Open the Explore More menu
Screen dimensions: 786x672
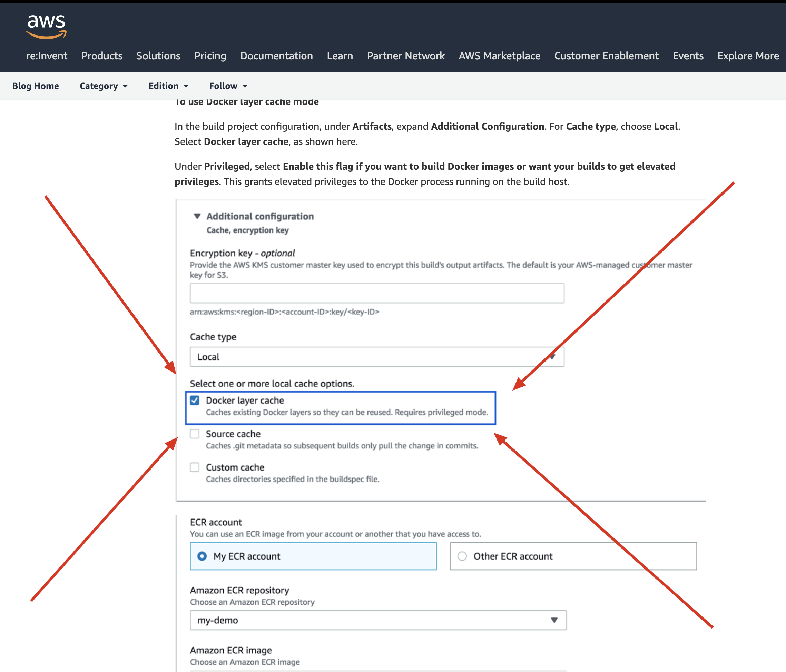point(748,56)
